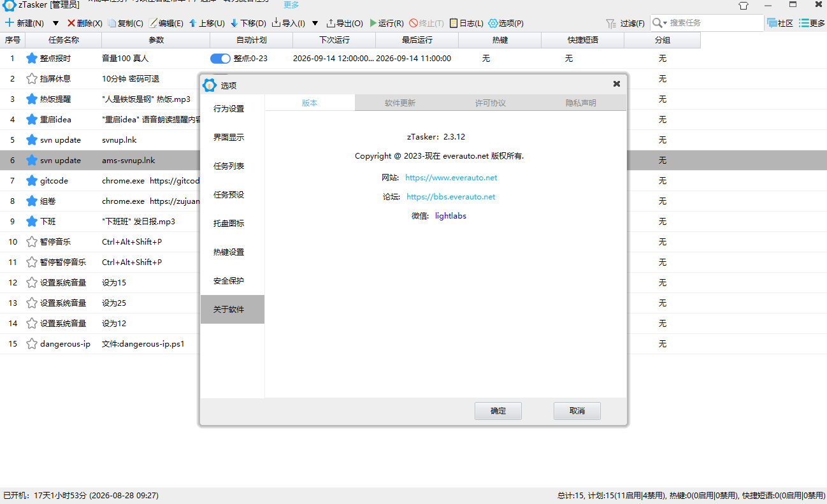Switch to the 版本 tab
The width and height of the screenshot is (827, 504).
[x=310, y=103]
